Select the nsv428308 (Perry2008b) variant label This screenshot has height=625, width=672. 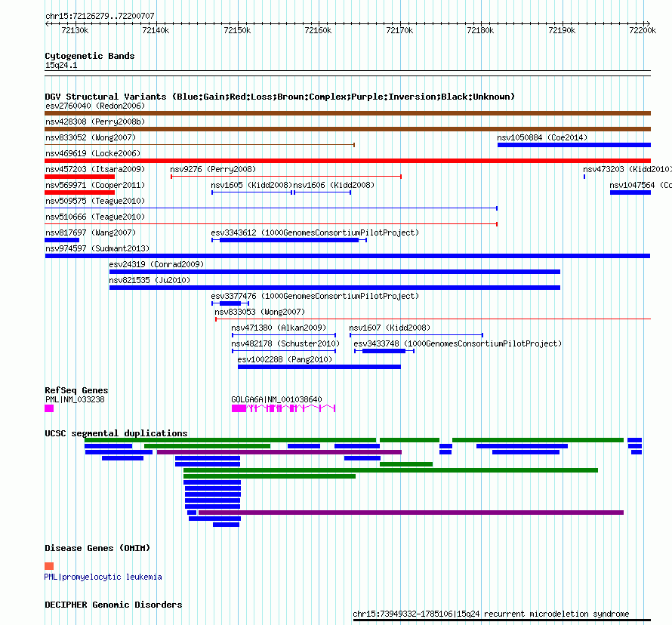point(95,122)
